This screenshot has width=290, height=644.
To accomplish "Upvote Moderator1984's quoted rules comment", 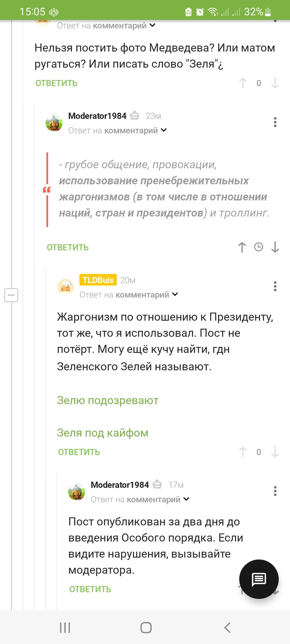I will tap(242, 248).
